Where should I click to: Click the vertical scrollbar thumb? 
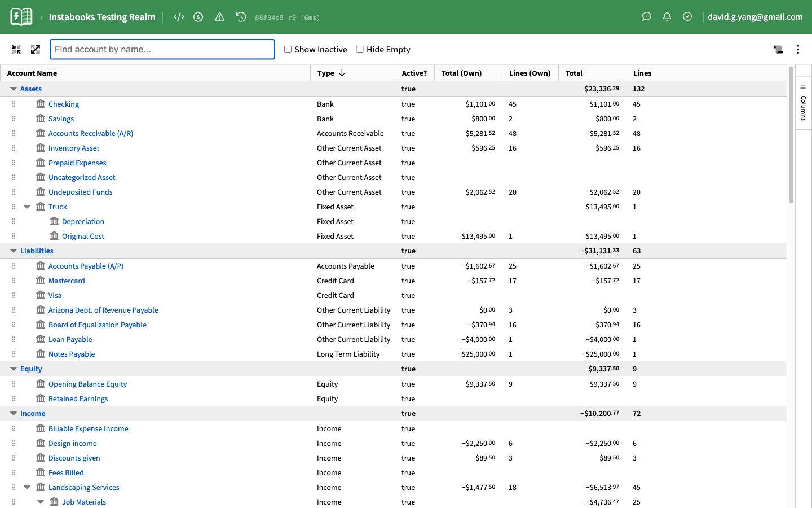coord(791,135)
